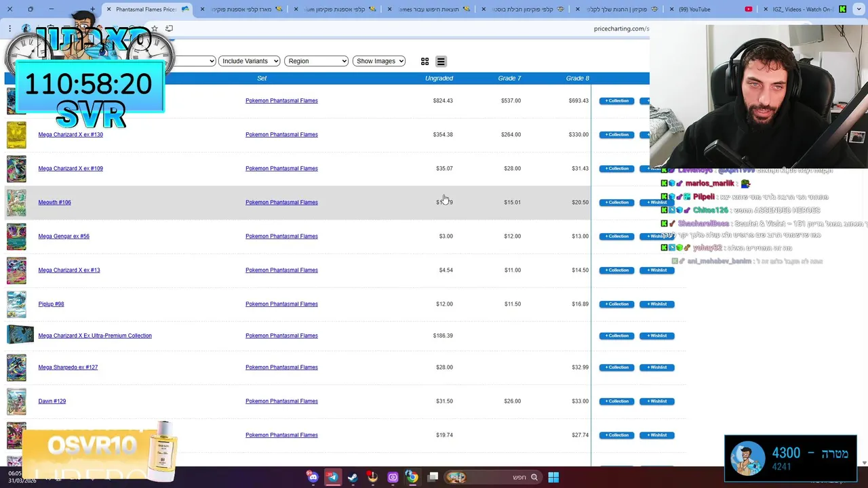Switch to grid view icon
868x488 pixels.
click(x=425, y=61)
